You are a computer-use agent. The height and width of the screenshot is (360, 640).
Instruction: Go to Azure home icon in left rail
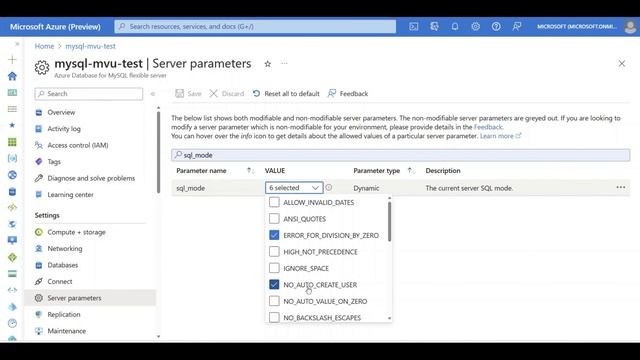(x=12, y=76)
